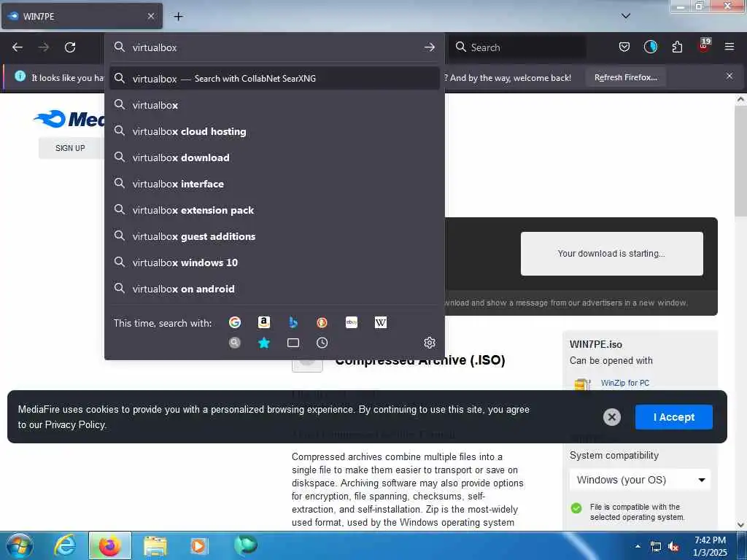
Task: Open the blue circular toolbar extension icon
Action: point(651,47)
